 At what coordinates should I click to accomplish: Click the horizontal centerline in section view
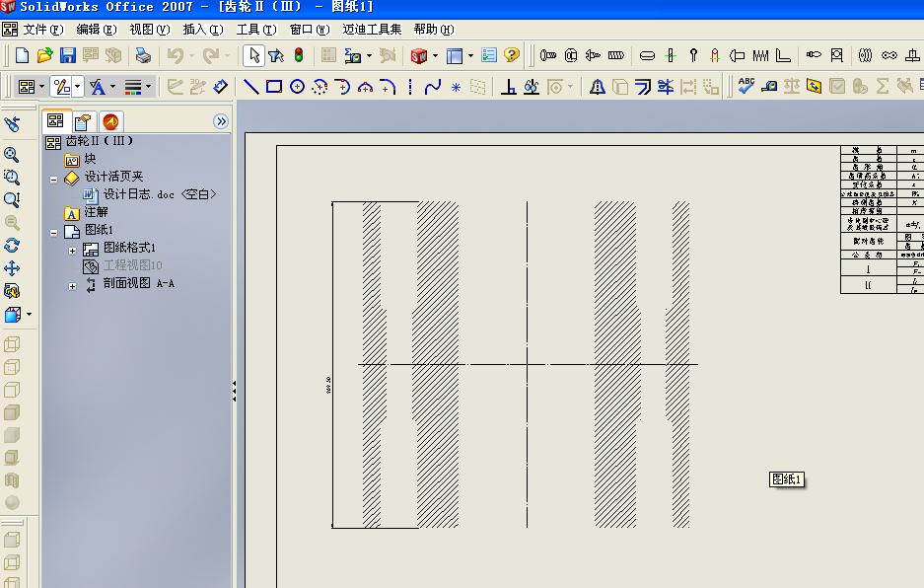[528, 364]
